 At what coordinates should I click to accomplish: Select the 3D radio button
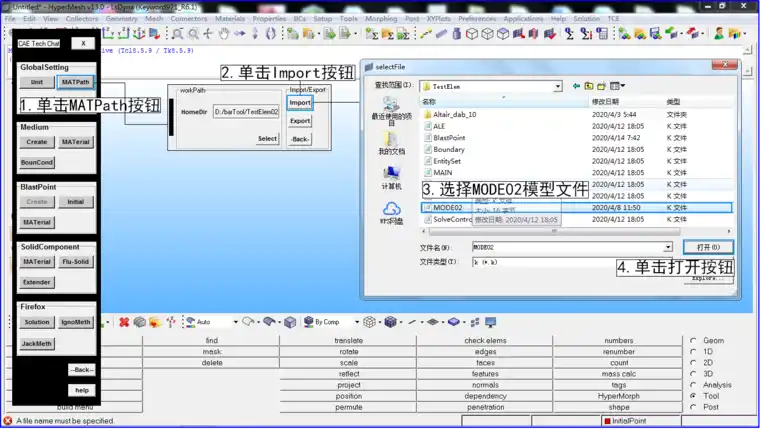click(x=694, y=374)
